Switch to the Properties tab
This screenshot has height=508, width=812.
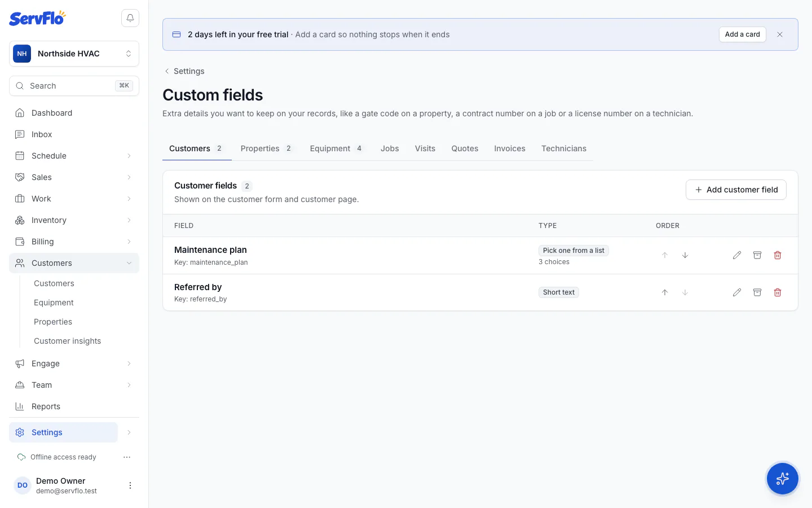tap(266, 148)
